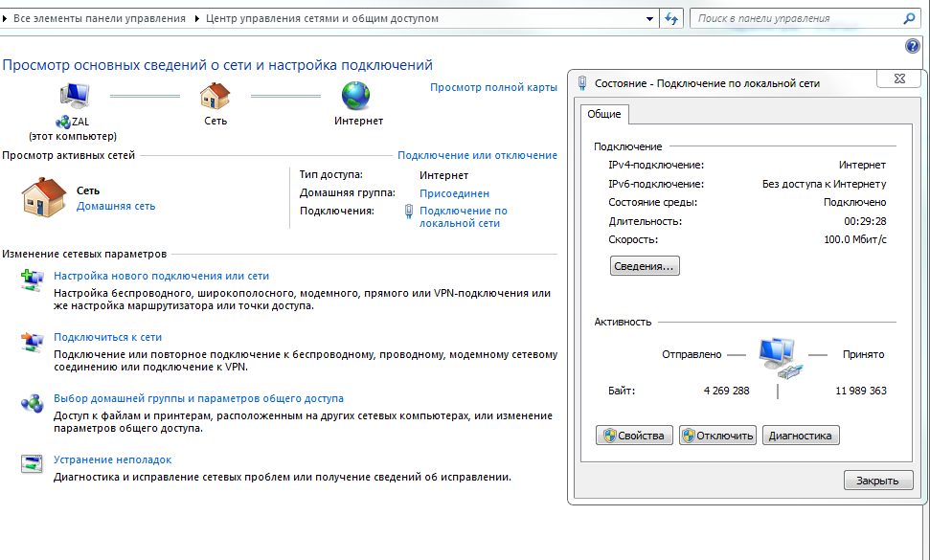Click the Internet globe icon
Screen dimensions: 930x560
356,96
